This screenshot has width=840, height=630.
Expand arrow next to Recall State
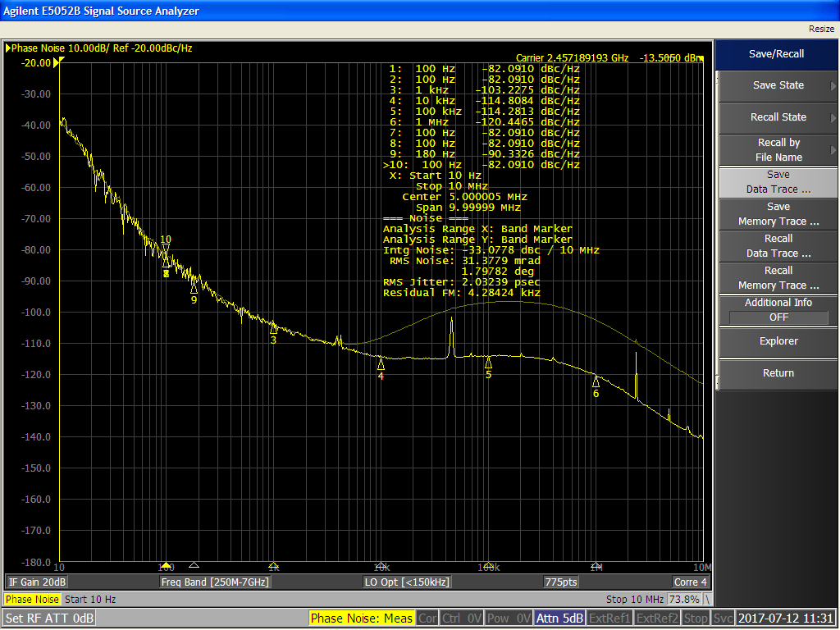point(833,118)
